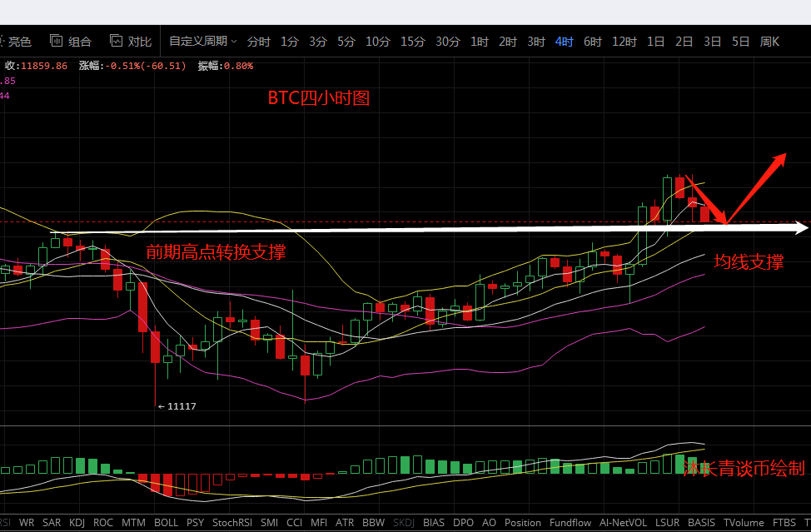Open the LSUR indicator

(668, 523)
